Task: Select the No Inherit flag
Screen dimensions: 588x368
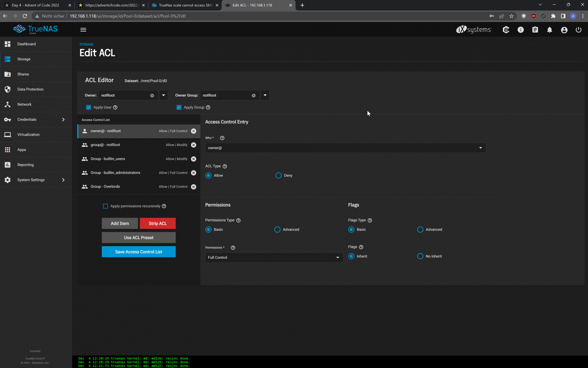Action: pos(420,256)
